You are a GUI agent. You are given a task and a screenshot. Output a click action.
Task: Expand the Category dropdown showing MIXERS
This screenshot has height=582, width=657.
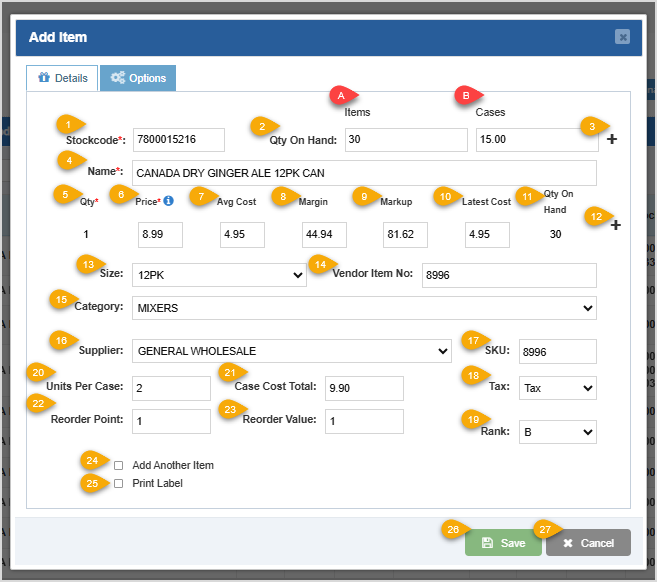[364, 308]
